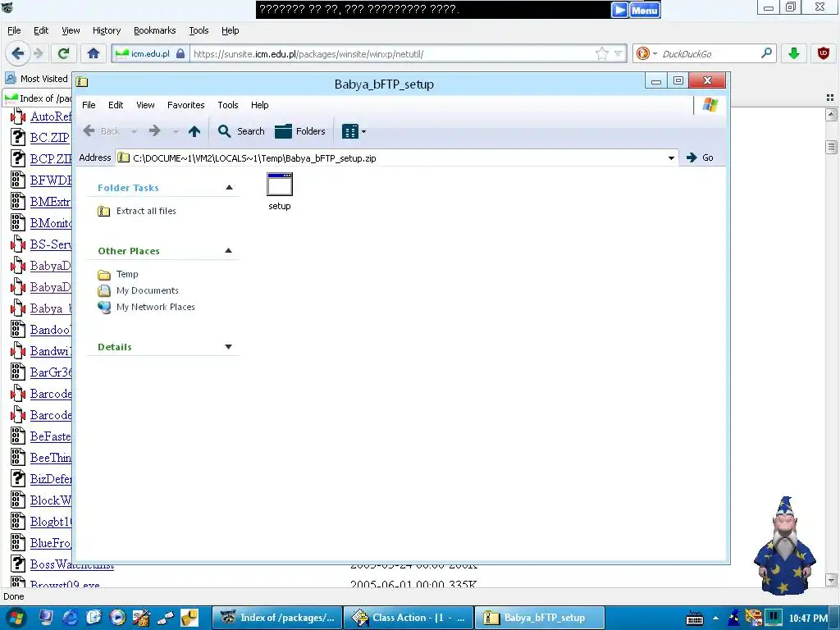Show hidden tray icons arrow
This screenshot has width=840, height=630.
click(715, 618)
